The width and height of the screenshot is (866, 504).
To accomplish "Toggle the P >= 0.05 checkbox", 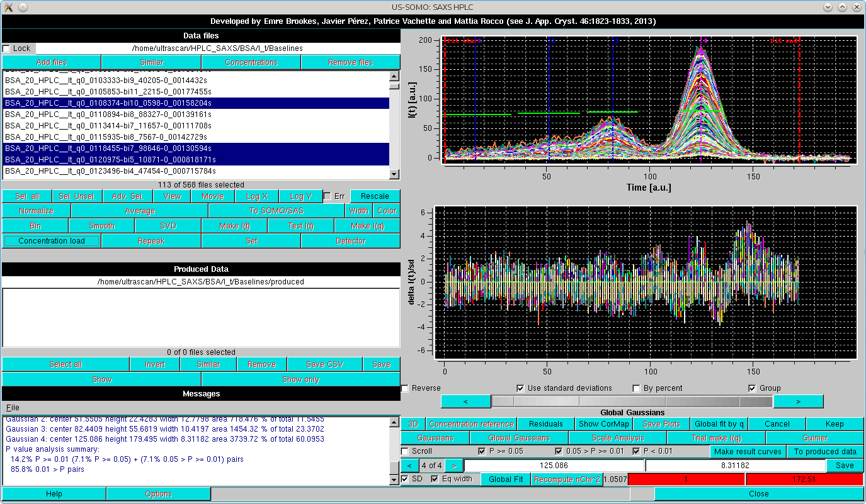I will click(x=482, y=451).
